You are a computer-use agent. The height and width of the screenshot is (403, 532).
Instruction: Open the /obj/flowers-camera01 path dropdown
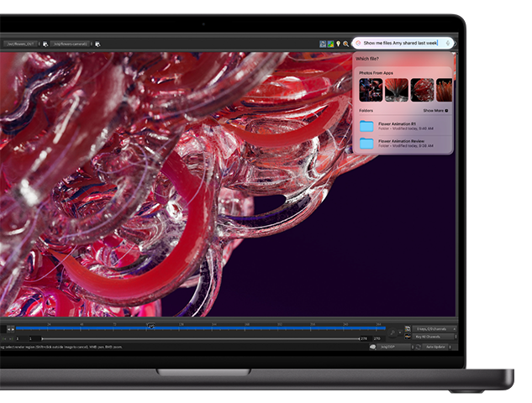click(71, 44)
